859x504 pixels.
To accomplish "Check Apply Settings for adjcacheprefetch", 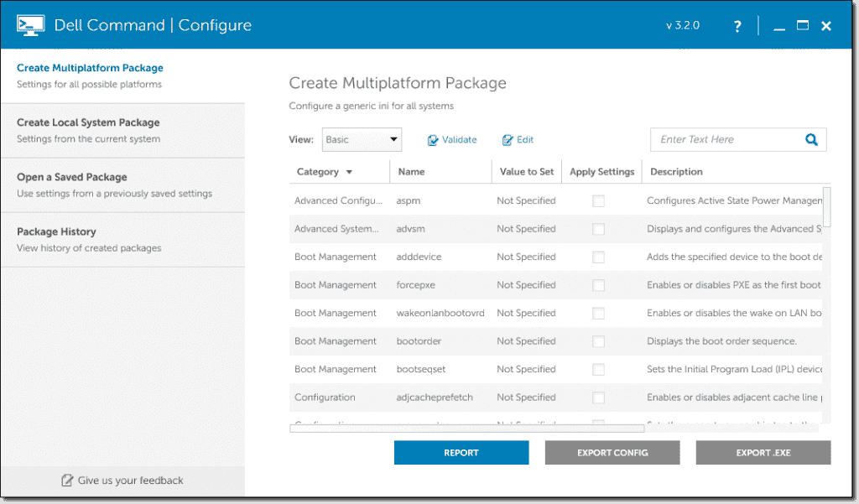I will [598, 397].
